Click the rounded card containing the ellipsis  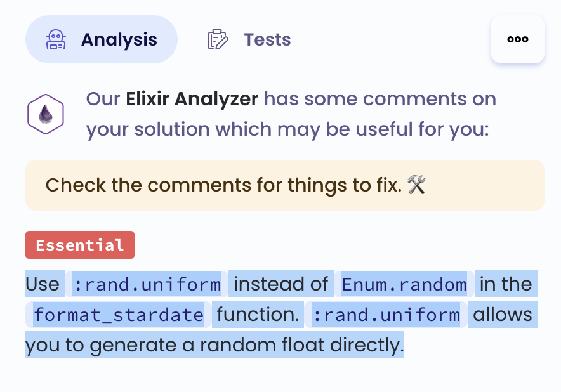517,39
